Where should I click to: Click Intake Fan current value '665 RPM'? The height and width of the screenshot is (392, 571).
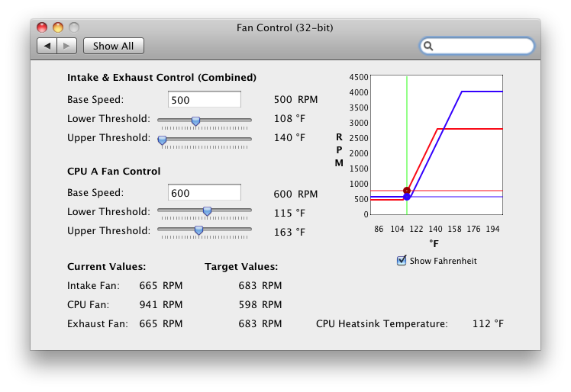click(161, 286)
